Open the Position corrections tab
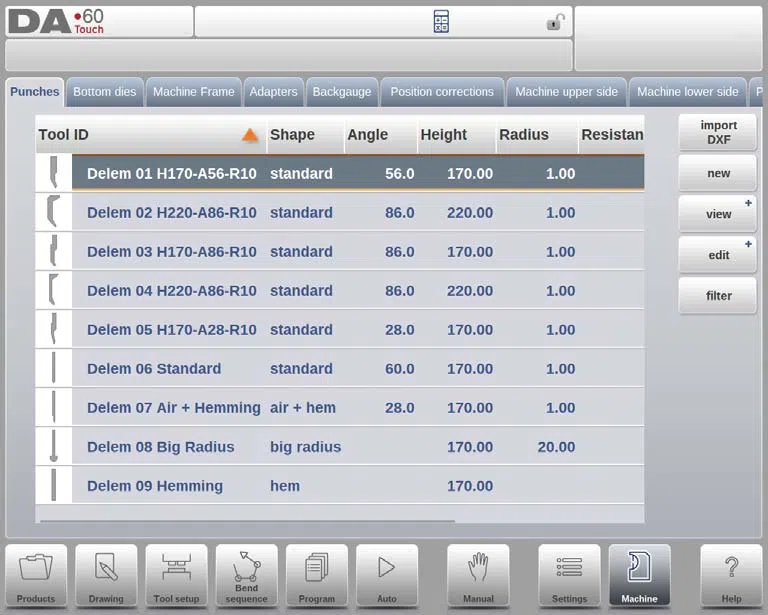The height and width of the screenshot is (615, 768). (x=442, y=92)
